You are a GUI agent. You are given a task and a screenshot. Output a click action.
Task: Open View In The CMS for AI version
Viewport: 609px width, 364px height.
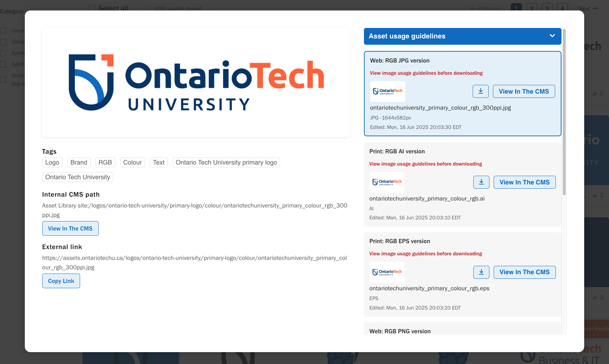[525, 182]
